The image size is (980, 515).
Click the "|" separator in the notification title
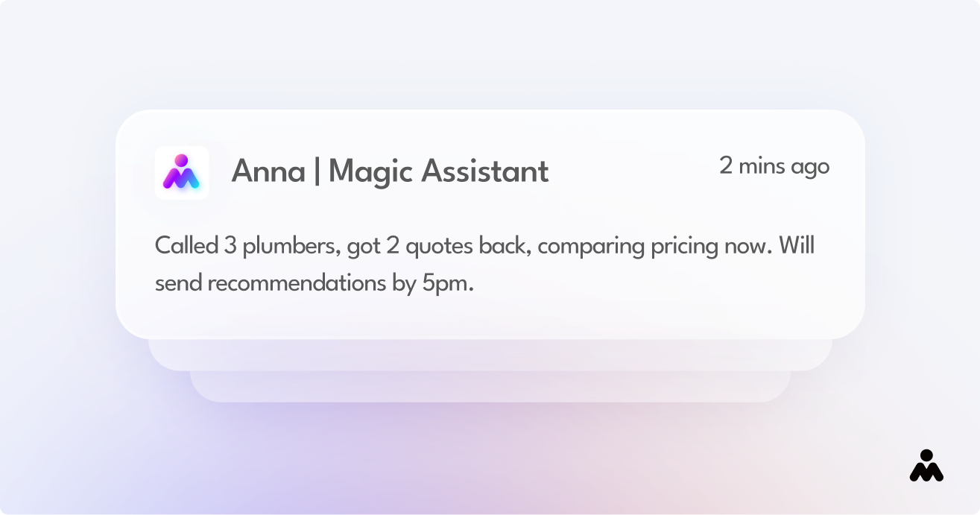point(317,172)
